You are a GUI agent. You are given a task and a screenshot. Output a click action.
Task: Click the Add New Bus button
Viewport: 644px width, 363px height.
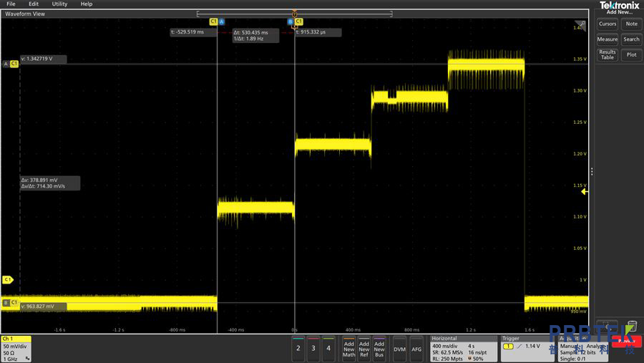379,349
